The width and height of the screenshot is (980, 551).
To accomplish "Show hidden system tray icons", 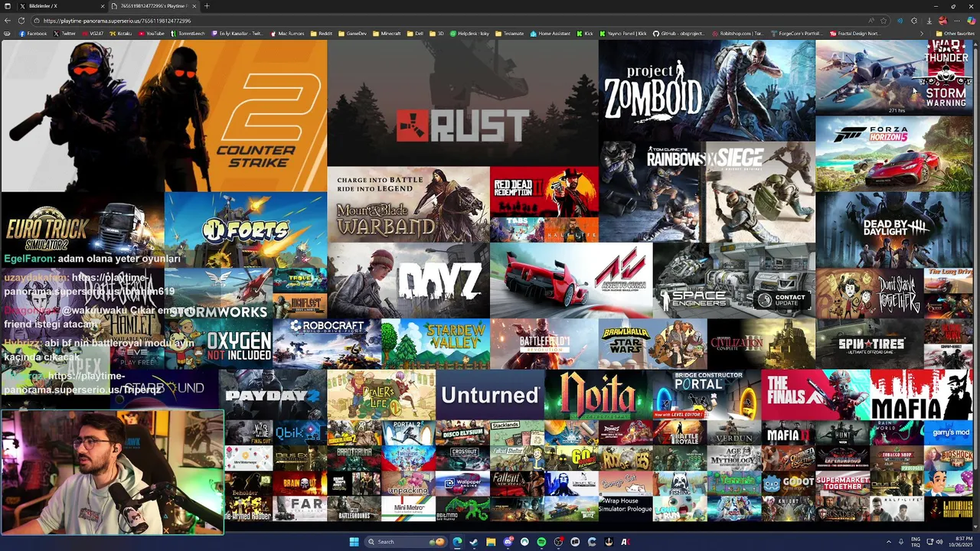I will point(889,542).
